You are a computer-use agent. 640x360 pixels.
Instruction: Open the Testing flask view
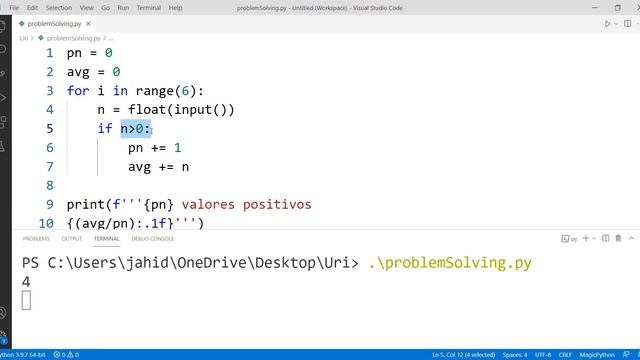click(2, 146)
